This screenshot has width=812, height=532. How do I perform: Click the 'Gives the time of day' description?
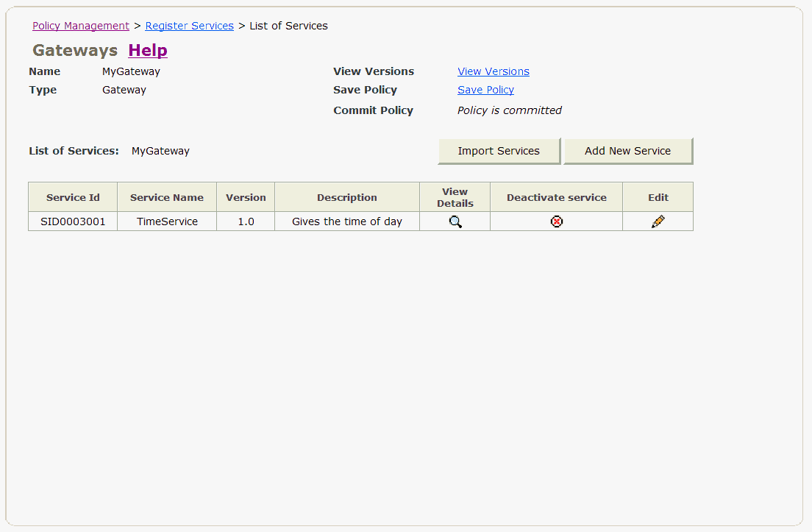click(x=347, y=221)
